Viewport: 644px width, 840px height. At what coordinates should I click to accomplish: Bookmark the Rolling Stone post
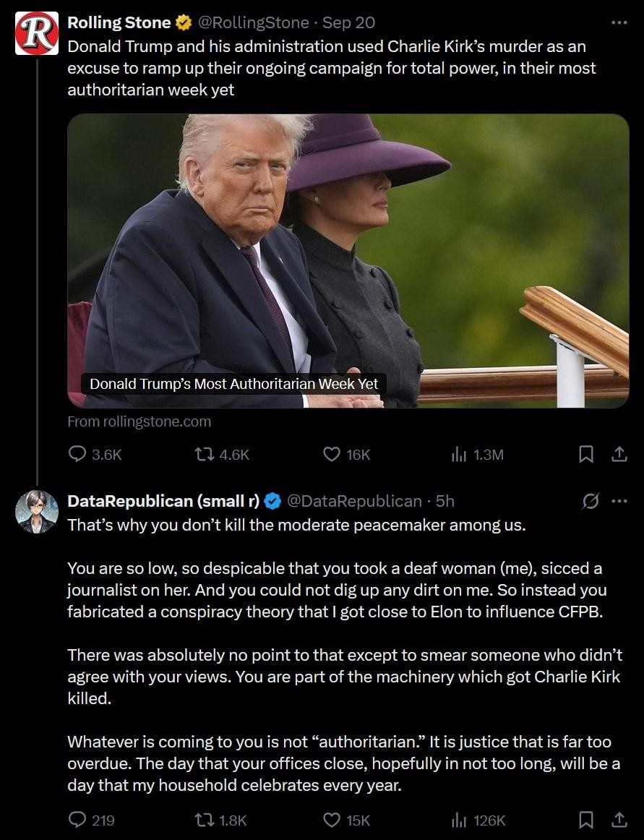[586, 455]
